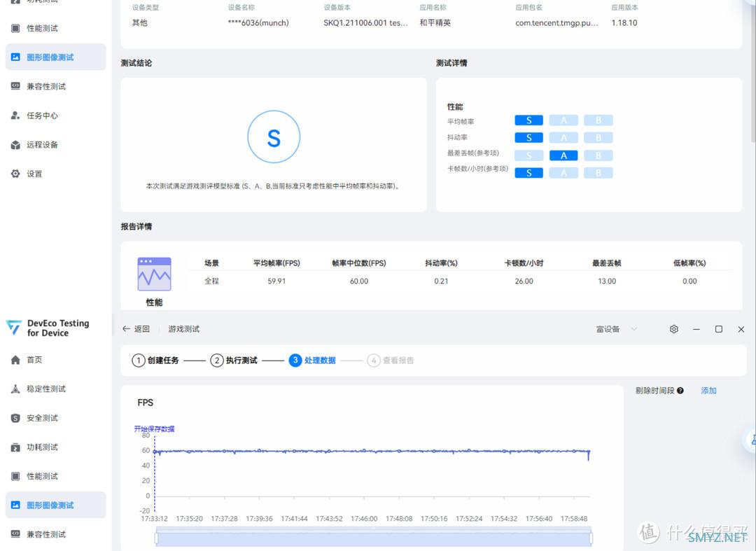The image size is (756, 551).
Task: Click the 帧率中位数(FPS) column header
Action: pyautogui.click(x=359, y=263)
